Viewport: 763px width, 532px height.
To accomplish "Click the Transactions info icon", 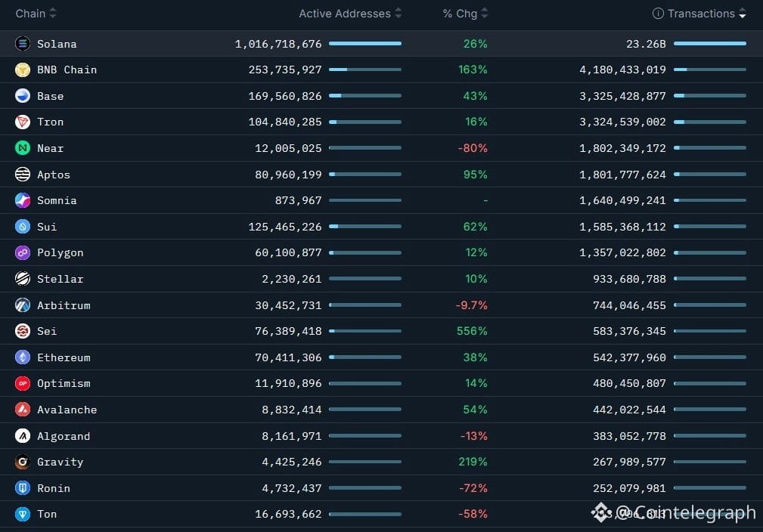I will click(x=658, y=14).
